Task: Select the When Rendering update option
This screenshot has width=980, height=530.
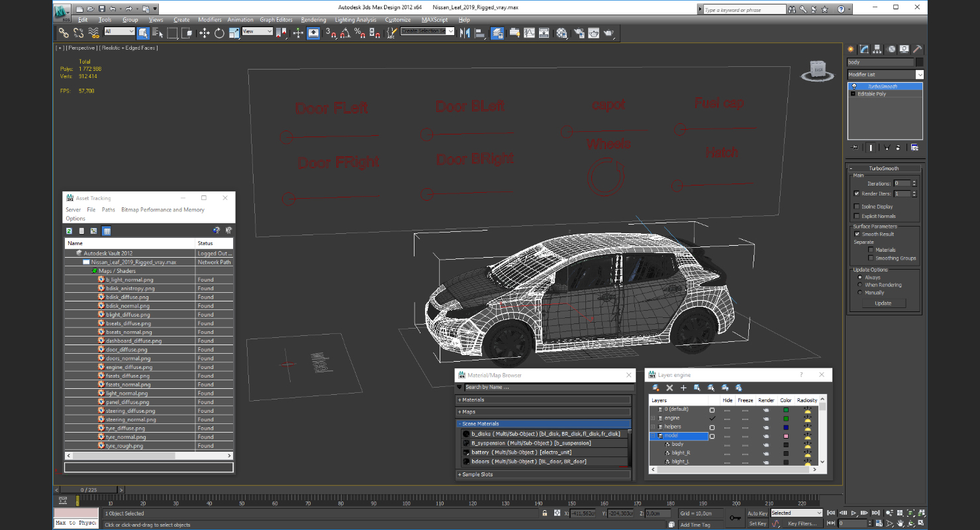Action: (860, 285)
